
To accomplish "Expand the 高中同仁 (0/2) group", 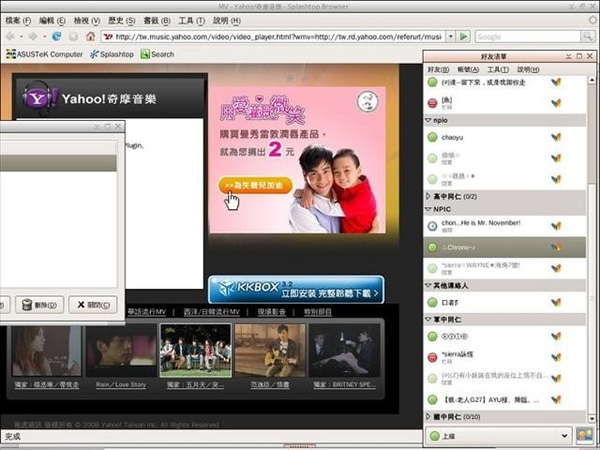I will (x=429, y=196).
